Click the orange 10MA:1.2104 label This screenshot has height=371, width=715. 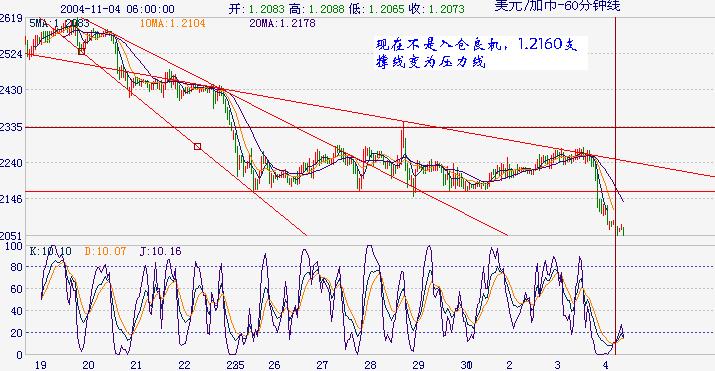coord(172,23)
